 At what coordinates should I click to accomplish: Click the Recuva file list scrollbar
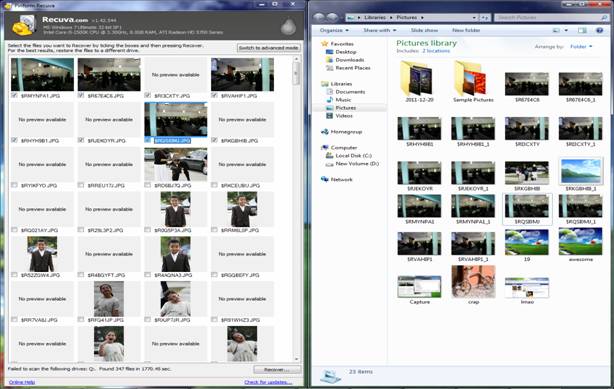(296, 208)
